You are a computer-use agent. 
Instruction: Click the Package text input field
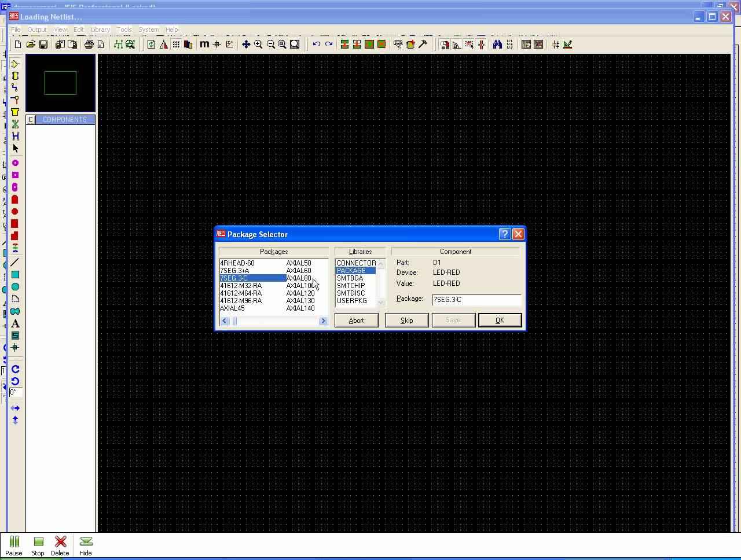click(476, 300)
